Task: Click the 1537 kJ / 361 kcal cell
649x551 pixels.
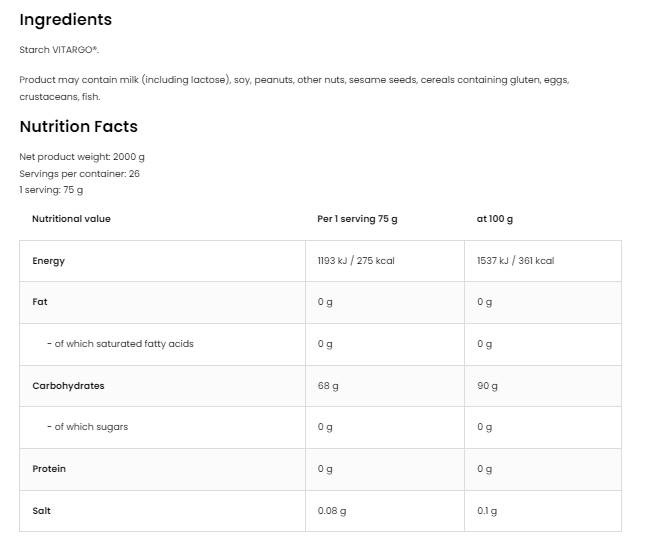Action: click(x=515, y=261)
